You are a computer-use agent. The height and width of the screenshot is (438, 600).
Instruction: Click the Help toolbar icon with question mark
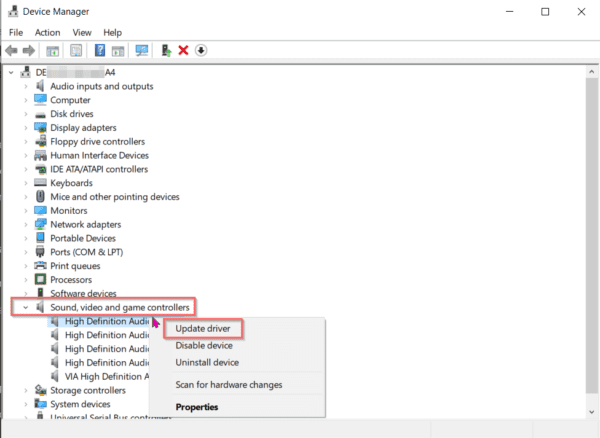[x=100, y=51]
